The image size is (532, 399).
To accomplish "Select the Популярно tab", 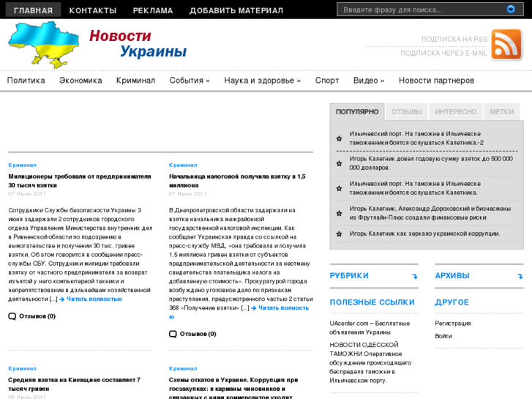I will [357, 112].
